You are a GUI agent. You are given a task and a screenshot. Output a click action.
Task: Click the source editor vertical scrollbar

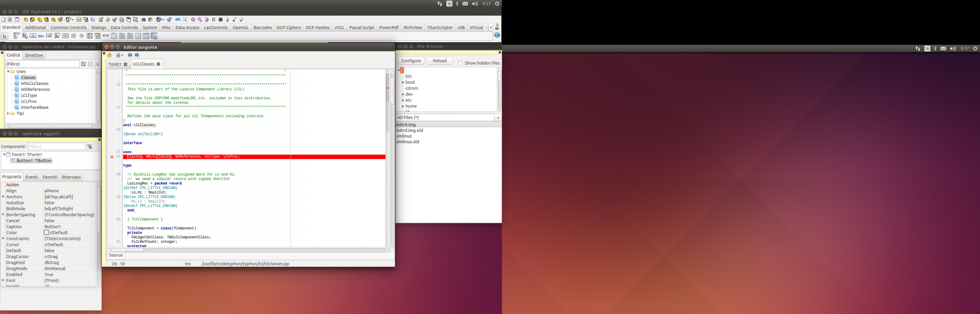coord(392,157)
